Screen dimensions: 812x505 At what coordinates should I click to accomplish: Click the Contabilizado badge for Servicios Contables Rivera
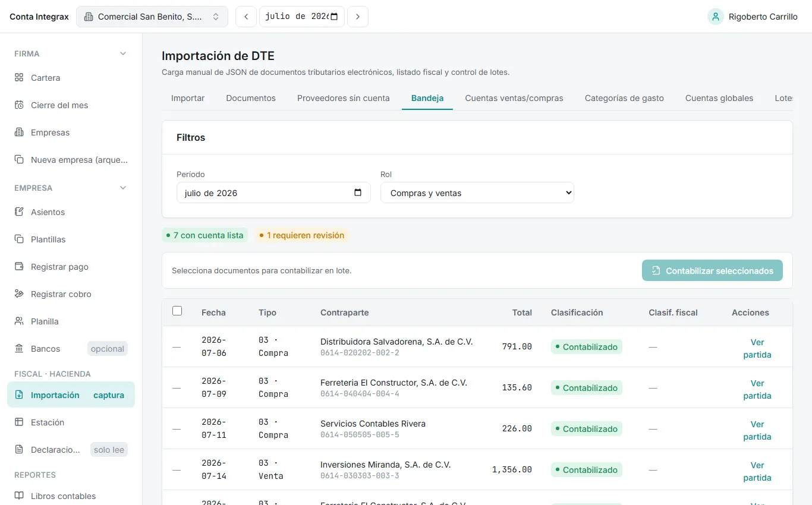pos(587,429)
